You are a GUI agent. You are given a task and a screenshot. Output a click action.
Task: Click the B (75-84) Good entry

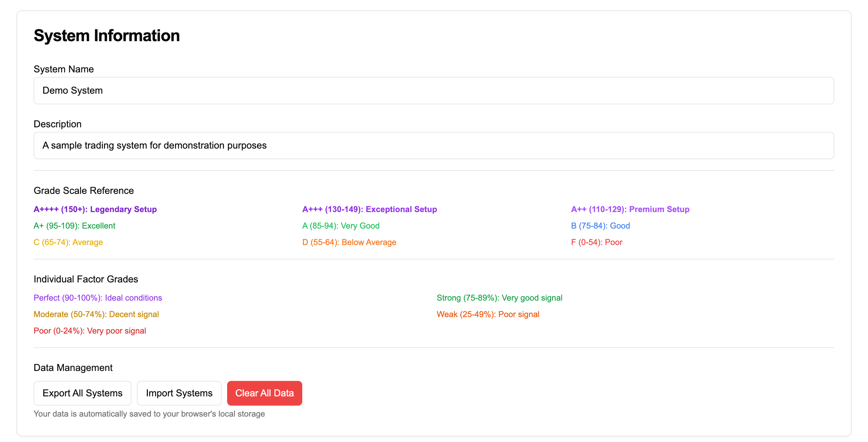click(x=600, y=226)
